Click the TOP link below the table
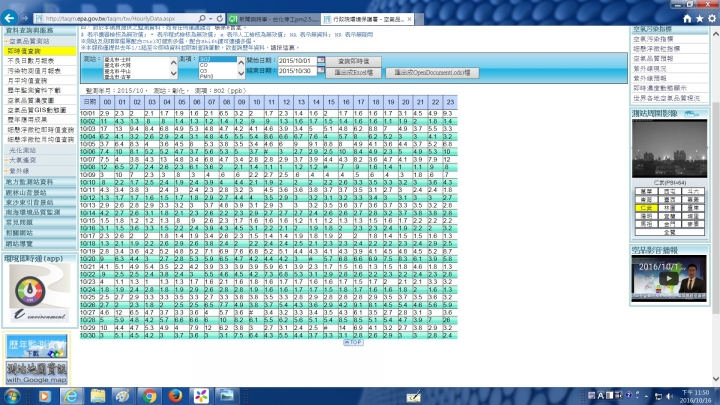This screenshot has width=720, height=405. click(353, 342)
